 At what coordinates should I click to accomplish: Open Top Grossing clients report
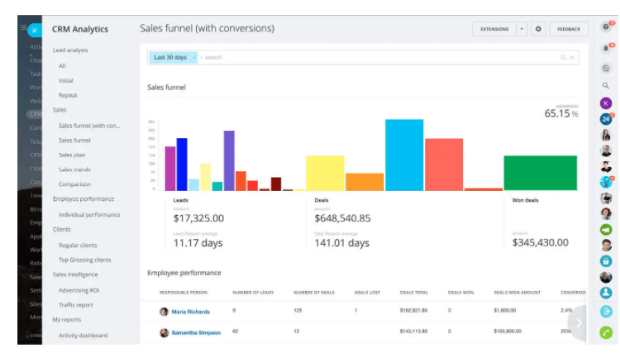85,260
